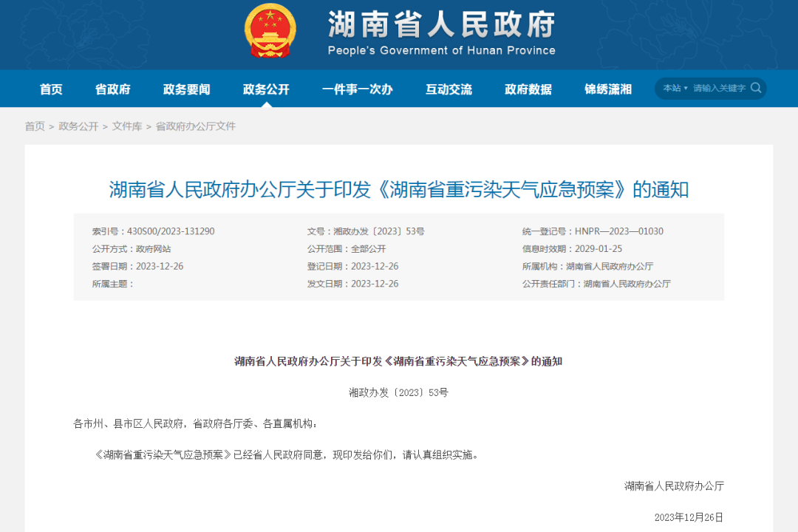
Task: Click the date 2023年12月26日
Action: click(x=689, y=517)
